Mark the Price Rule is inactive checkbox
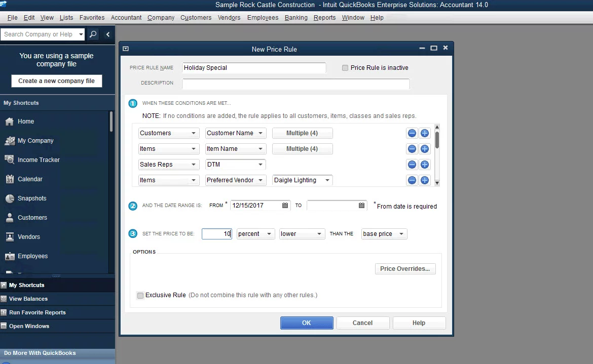This screenshot has width=593, height=364. [345, 67]
